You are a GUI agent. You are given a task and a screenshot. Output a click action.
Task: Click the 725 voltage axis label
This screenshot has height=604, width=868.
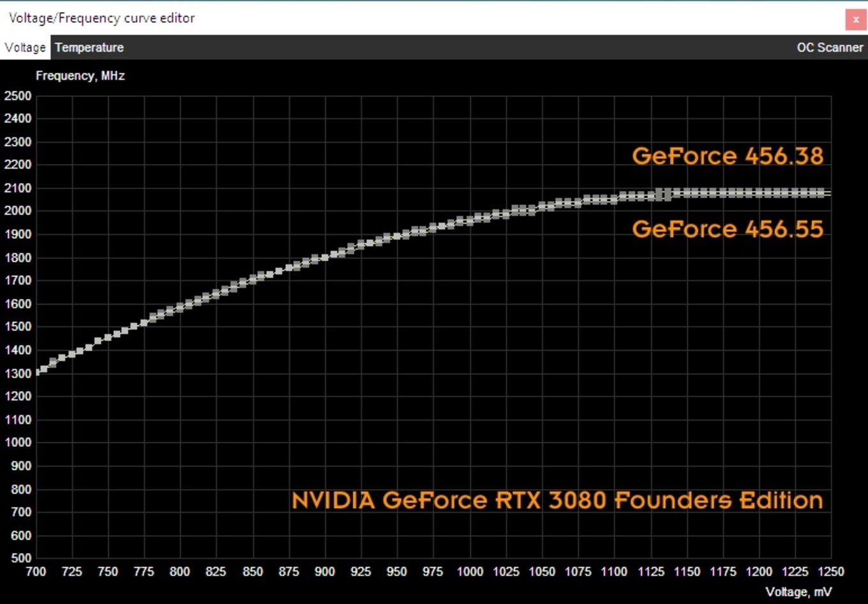pos(71,571)
